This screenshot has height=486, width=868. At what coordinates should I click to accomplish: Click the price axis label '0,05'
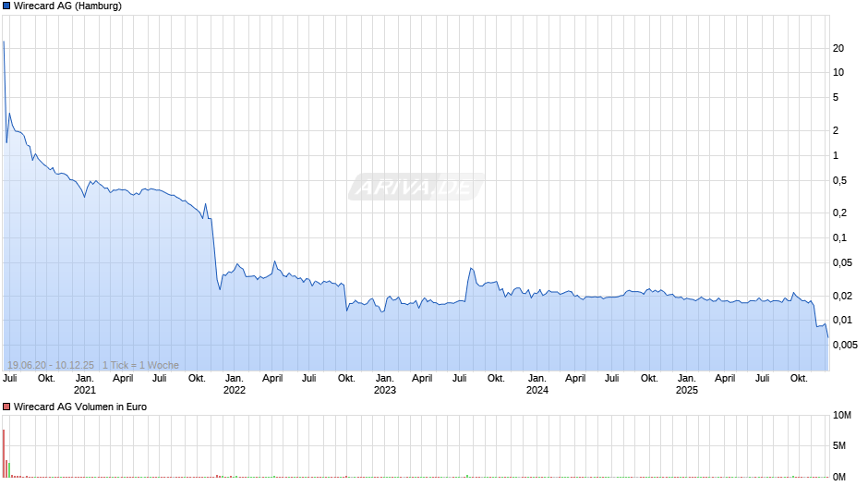842,262
